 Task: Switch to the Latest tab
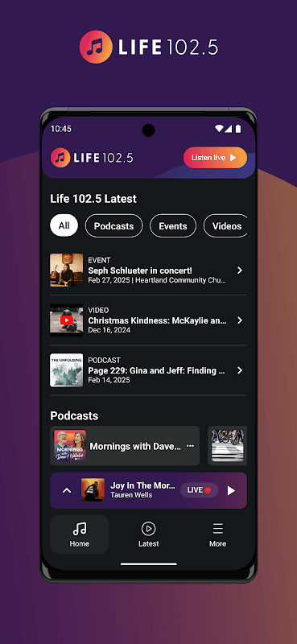tap(148, 535)
